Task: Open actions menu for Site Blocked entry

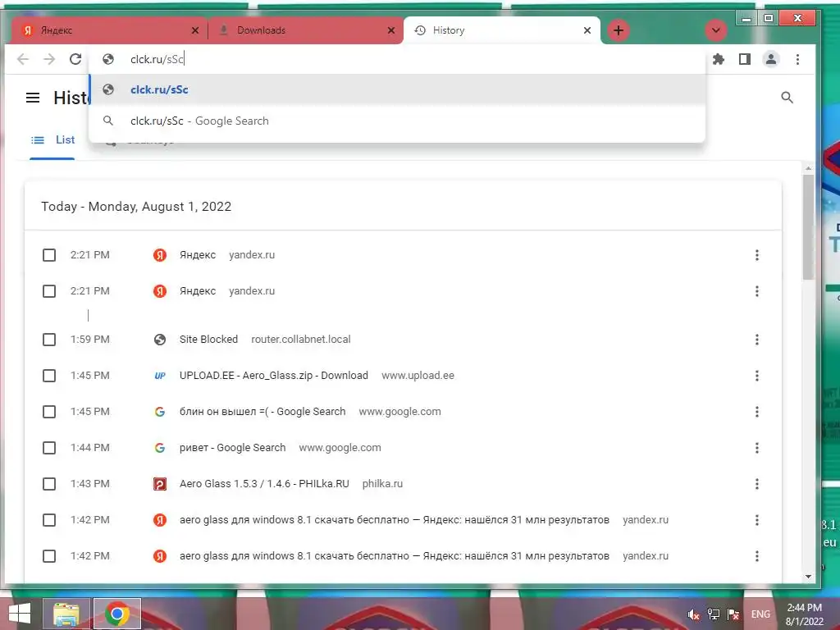Action: pyautogui.click(x=757, y=340)
